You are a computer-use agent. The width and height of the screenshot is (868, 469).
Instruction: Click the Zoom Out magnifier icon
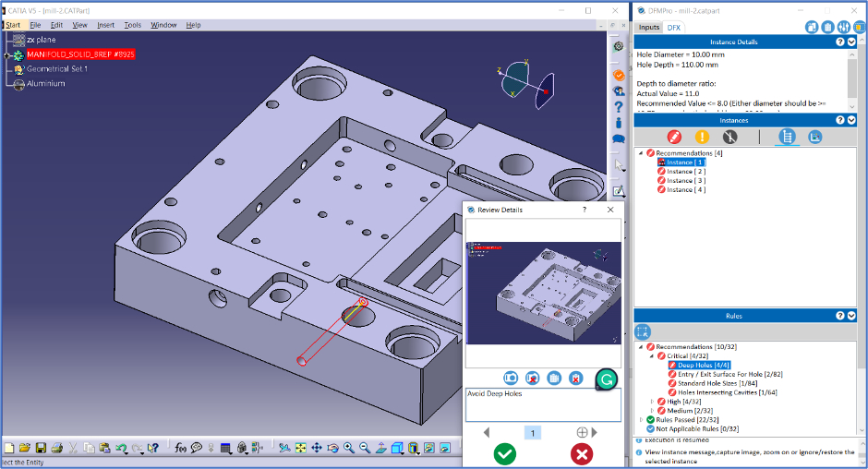pos(365,448)
